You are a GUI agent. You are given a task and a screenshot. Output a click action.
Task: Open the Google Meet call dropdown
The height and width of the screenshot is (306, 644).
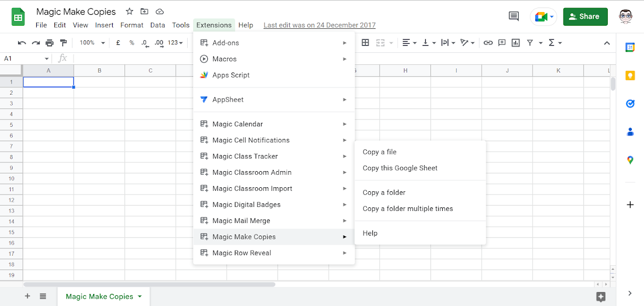click(x=552, y=17)
